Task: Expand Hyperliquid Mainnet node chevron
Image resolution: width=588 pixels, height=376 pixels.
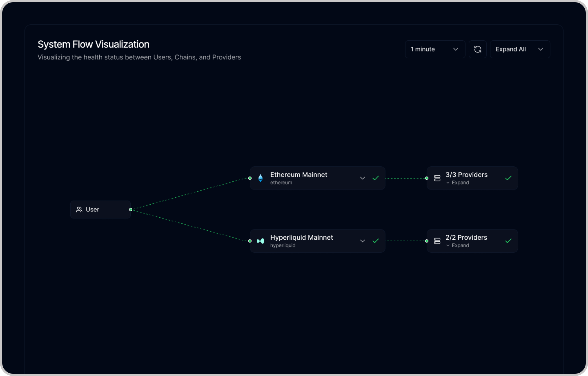Action: coord(362,241)
